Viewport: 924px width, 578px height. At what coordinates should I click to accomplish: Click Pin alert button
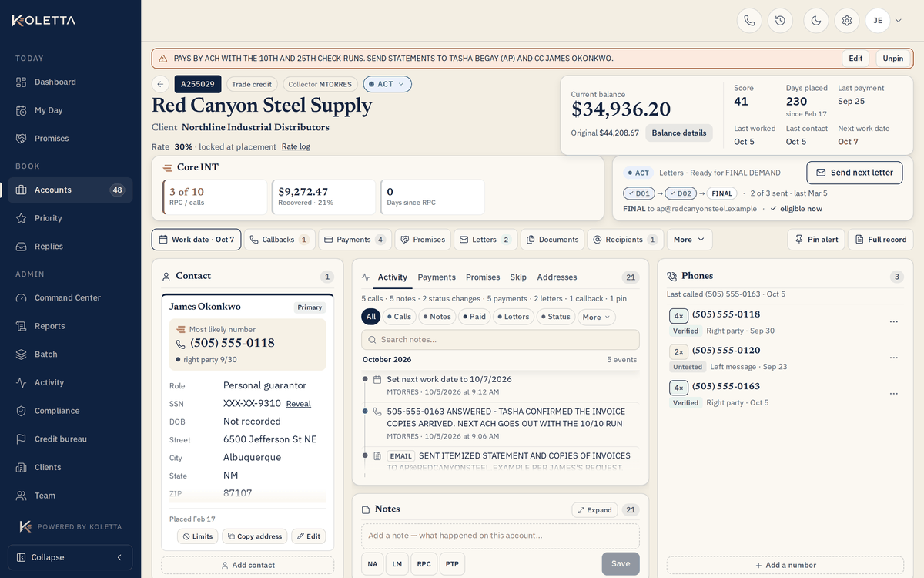pos(816,240)
